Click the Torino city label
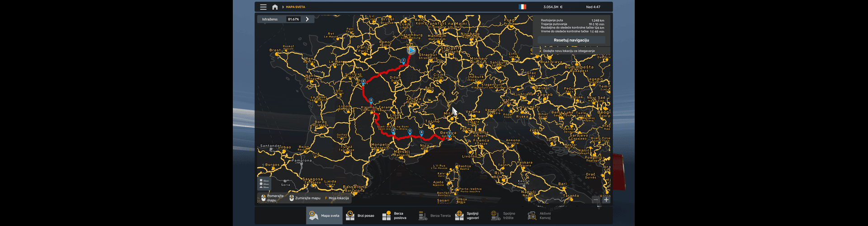Image resolution: width=868 pixels, height=226 pixels. point(432,121)
